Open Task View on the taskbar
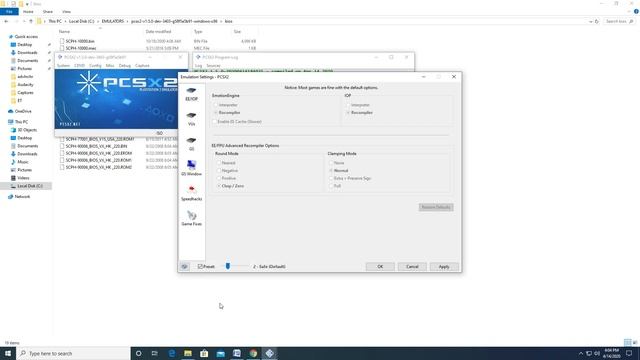The image size is (640, 360). (155, 353)
